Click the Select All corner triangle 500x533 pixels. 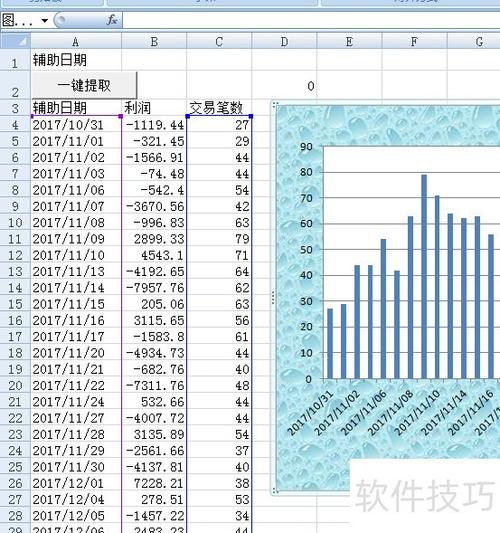(15, 41)
